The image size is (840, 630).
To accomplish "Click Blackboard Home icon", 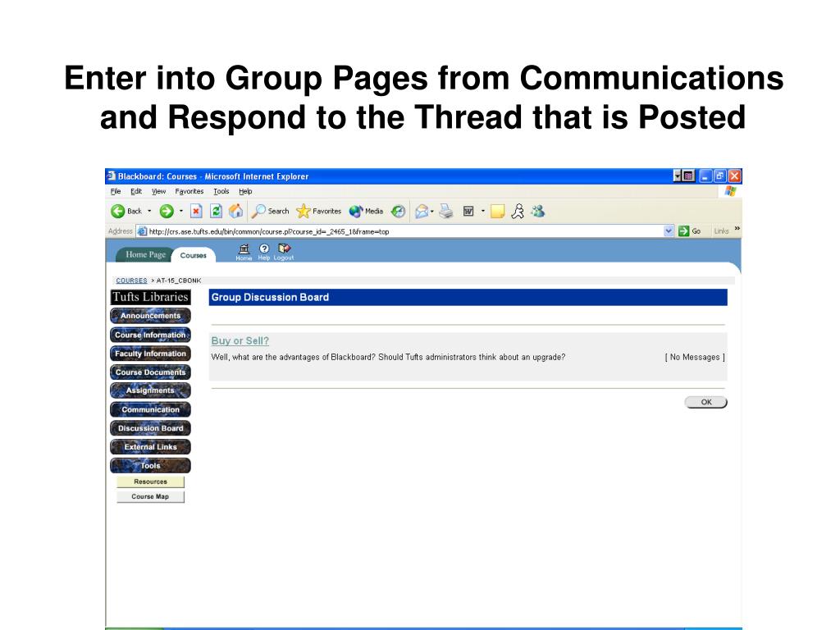I will (244, 252).
